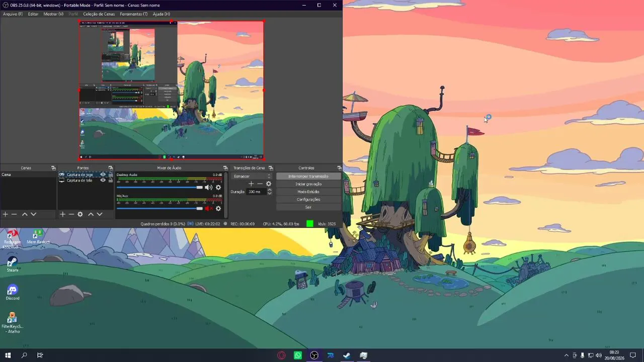644x362 pixels.
Task: Open the Redragon K552RGB desktop shortcut
Action: [x=12, y=239]
